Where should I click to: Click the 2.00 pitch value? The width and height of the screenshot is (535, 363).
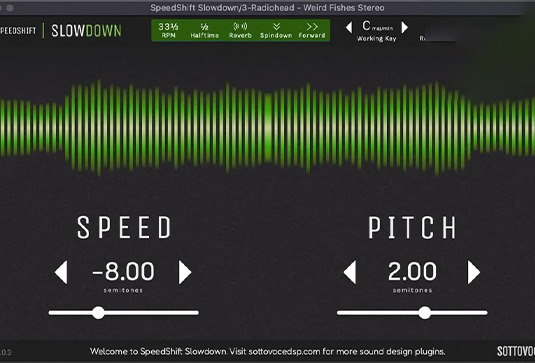[x=412, y=272]
